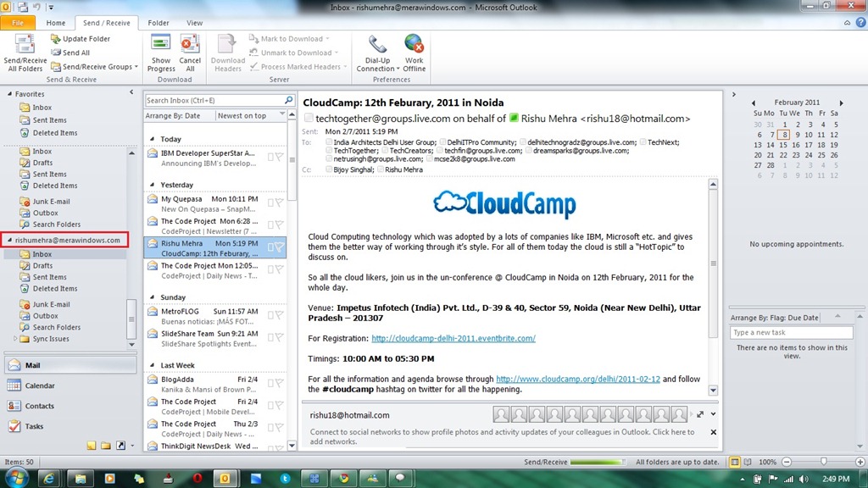Click Shortcuts icon in navigation bar
The height and width of the screenshot is (488, 868).
tap(120, 446)
